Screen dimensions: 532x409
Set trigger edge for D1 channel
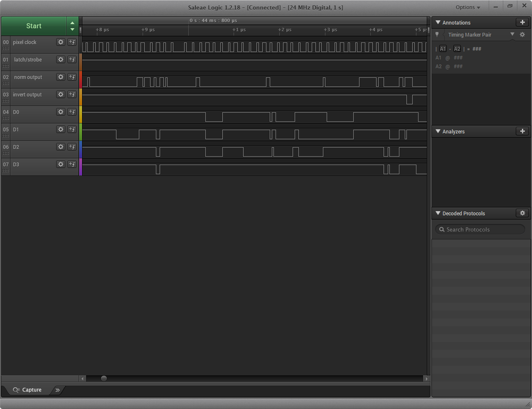coord(72,129)
